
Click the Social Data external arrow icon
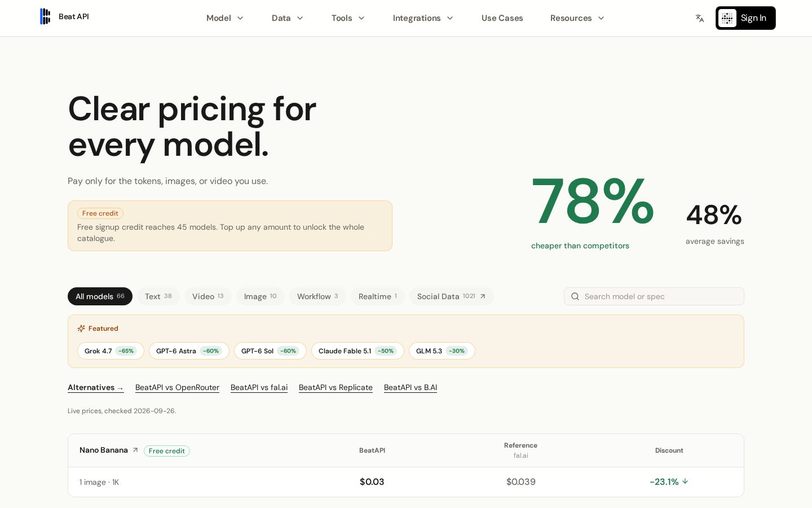coord(483,296)
